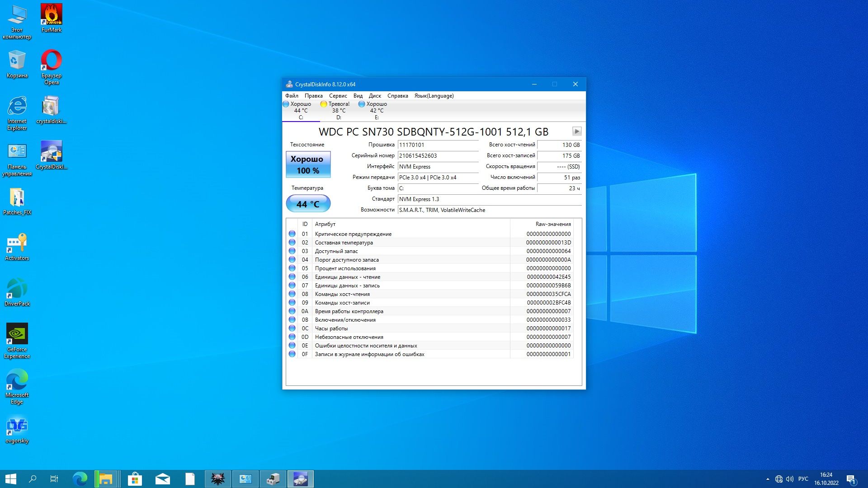
Task: Select the GeForce Experience desktop icon
Action: tap(17, 341)
